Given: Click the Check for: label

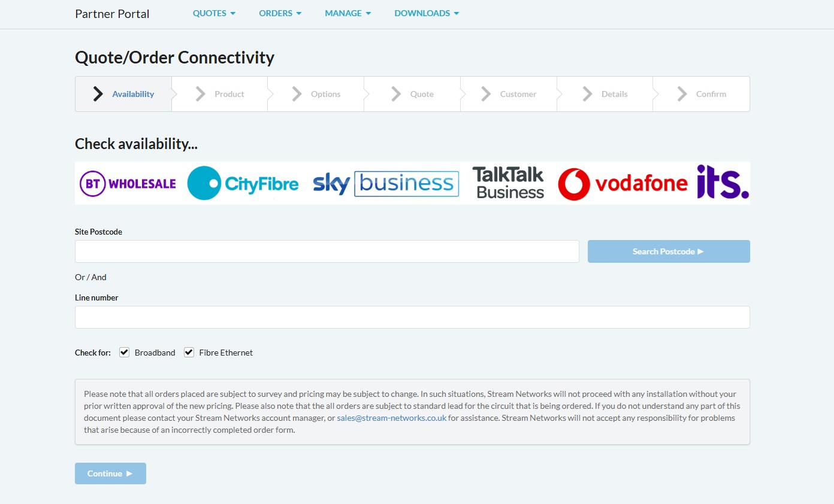Looking at the screenshot, I should [93, 353].
